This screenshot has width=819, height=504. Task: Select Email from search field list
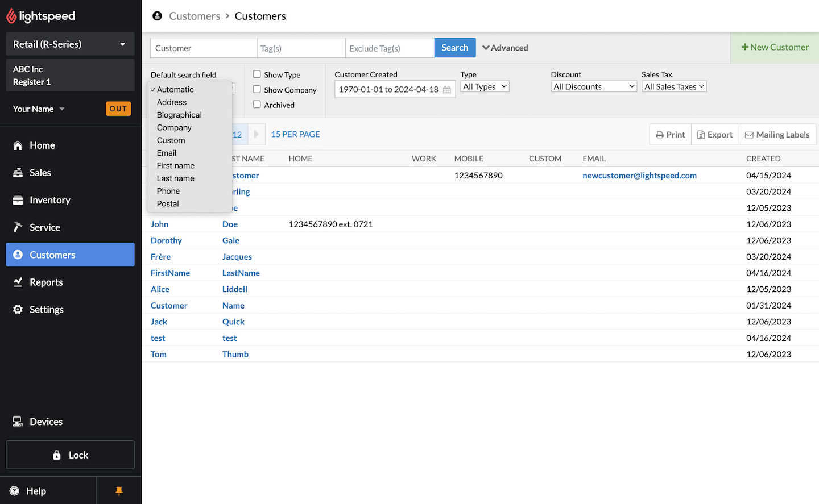167,153
